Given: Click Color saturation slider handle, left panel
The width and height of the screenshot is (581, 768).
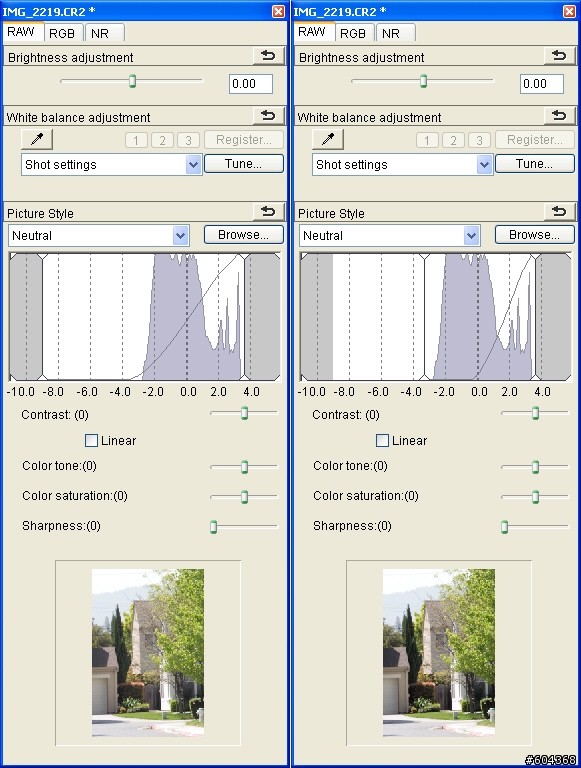Looking at the screenshot, I should (244, 497).
